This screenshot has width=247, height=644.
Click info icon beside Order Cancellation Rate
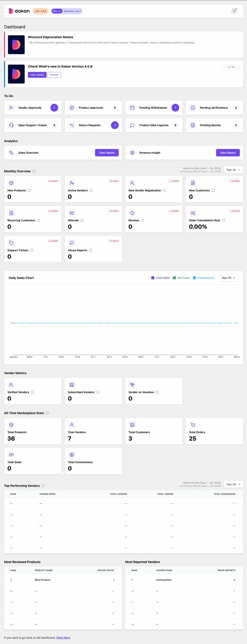[x=224, y=220]
